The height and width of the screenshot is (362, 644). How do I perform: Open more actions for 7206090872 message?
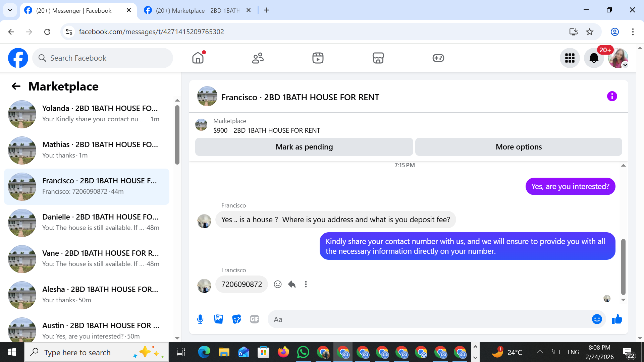pyautogui.click(x=306, y=284)
